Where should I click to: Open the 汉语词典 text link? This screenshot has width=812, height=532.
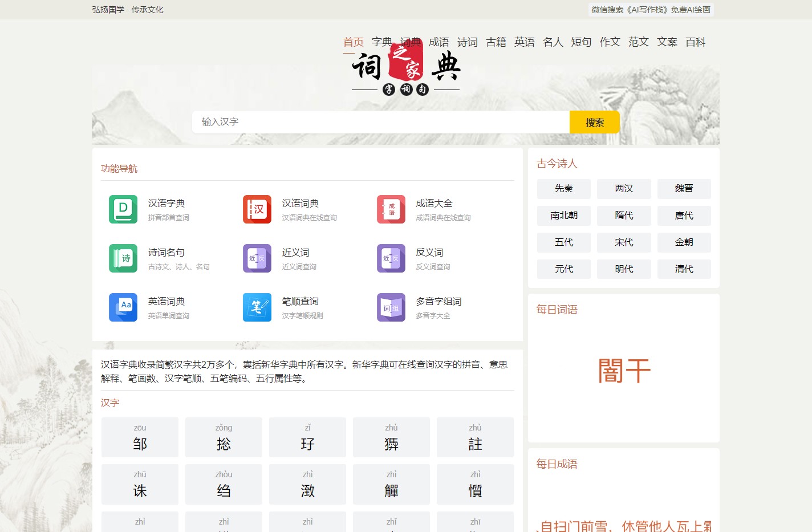tap(301, 203)
